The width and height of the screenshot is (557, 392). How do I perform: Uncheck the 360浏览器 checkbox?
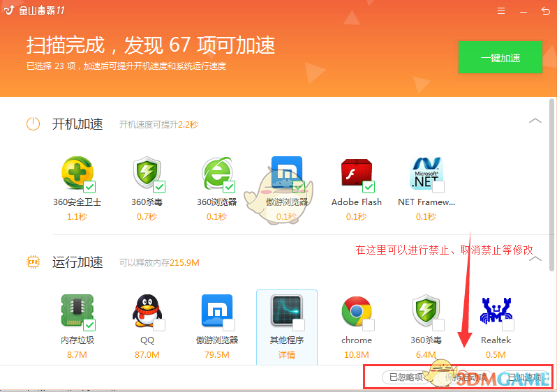229,187
